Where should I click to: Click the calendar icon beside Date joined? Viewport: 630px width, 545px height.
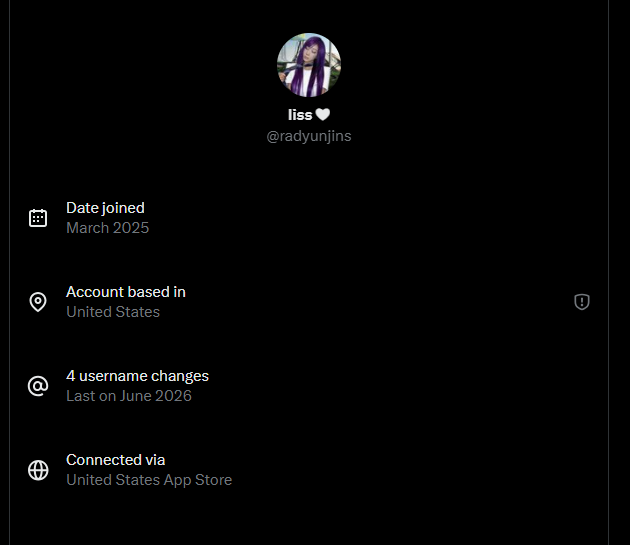pyautogui.click(x=38, y=218)
